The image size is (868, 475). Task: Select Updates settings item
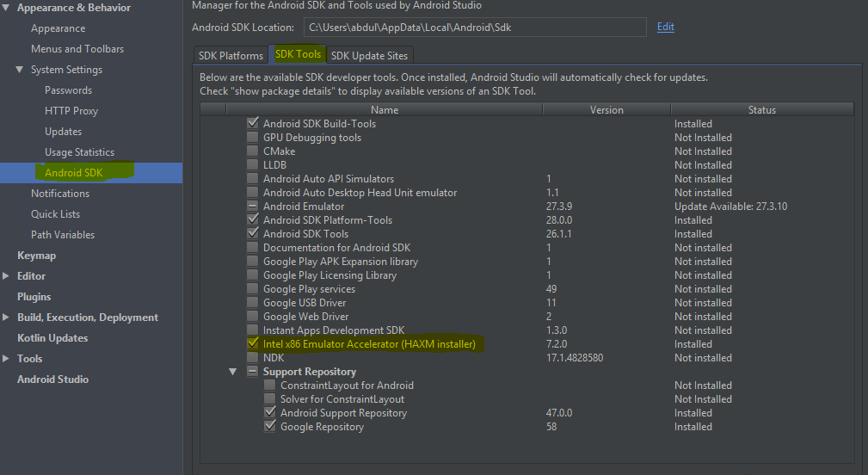pyautogui.click(x=63, y=131)
